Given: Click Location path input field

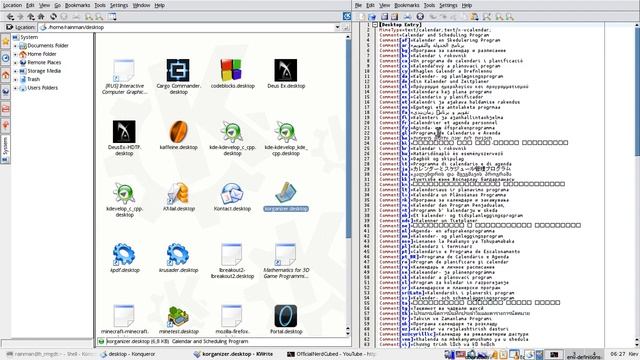Looking at the screenshot, I should click(190, 27).
